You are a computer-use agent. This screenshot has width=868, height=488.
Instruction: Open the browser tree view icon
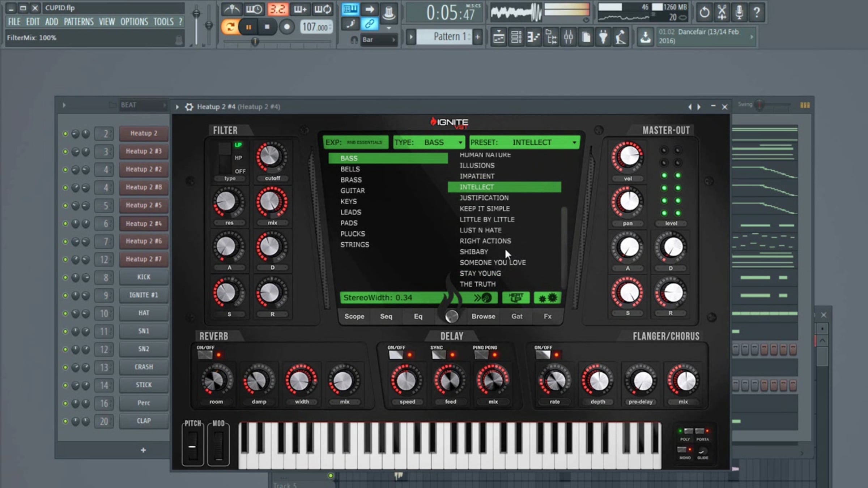pyautogui.click(x=551, y=37)
